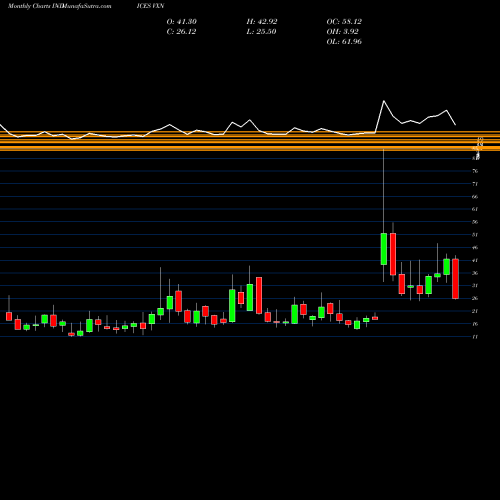The width and height of the screenshot is (500, 500).
Task: Click price axis label 16
Action: [475, 324]
